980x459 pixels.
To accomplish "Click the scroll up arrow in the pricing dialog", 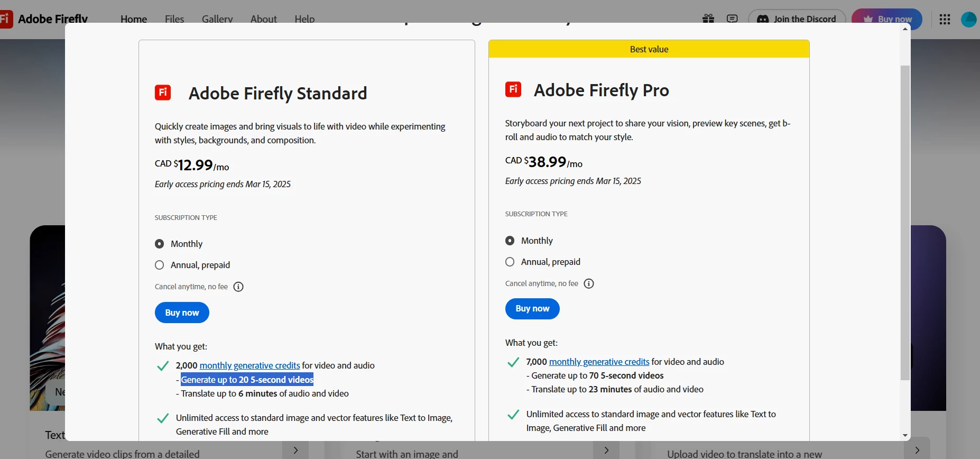I will 905,29.
